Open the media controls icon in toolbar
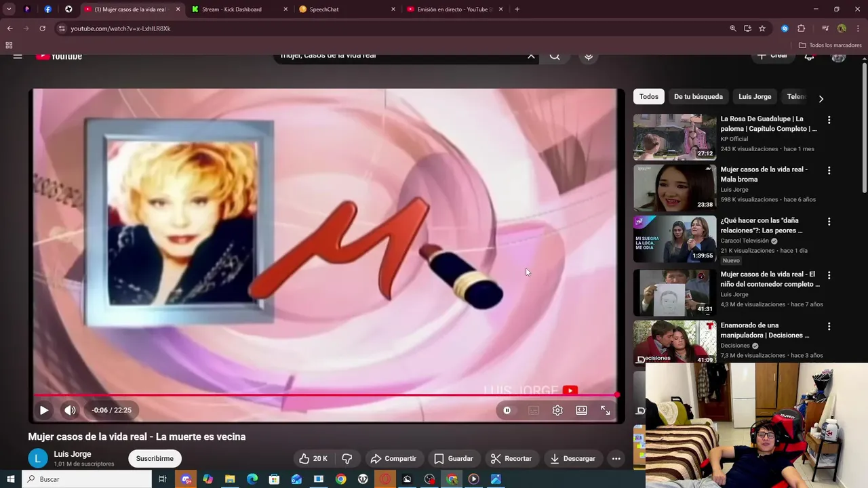 coord(825,28)
